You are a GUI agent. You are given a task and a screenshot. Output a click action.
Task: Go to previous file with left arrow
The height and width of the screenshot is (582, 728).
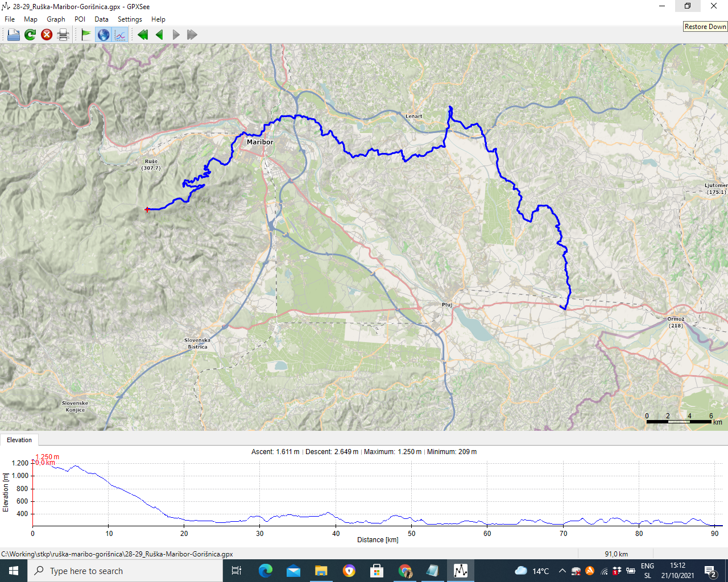pyautogui.click(x=159, y=35)
